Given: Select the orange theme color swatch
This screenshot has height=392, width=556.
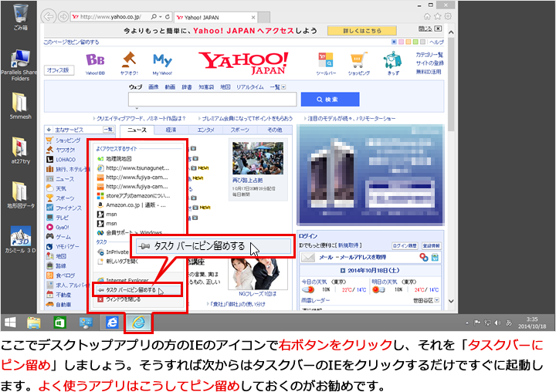Looking at the screenshot, I should (x=409, y=42).
